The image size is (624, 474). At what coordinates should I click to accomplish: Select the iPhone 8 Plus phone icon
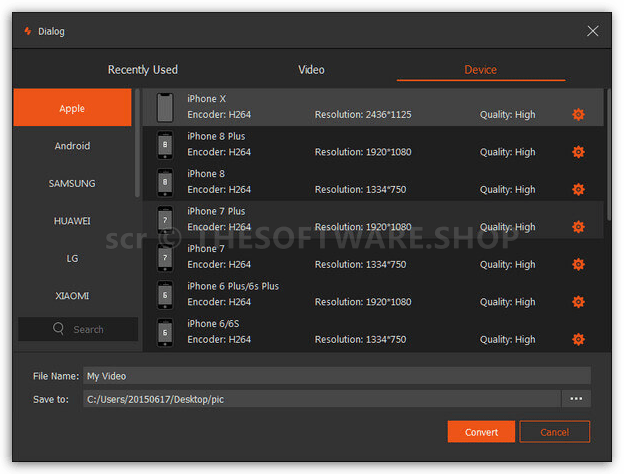point(165,145)
